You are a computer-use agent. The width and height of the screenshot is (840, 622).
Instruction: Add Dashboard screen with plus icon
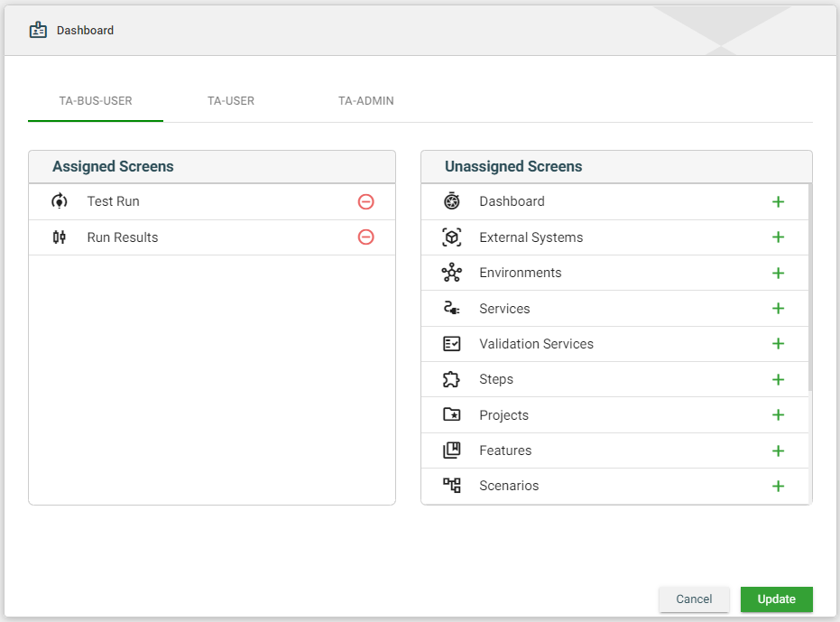click(x=778, y=201)
